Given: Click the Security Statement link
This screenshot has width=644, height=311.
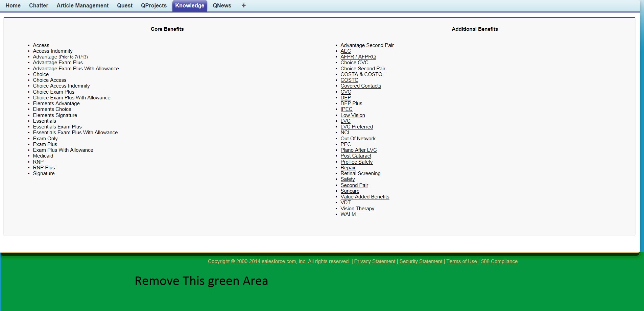Looking at the screenshot, I should [x=421, y=261].
